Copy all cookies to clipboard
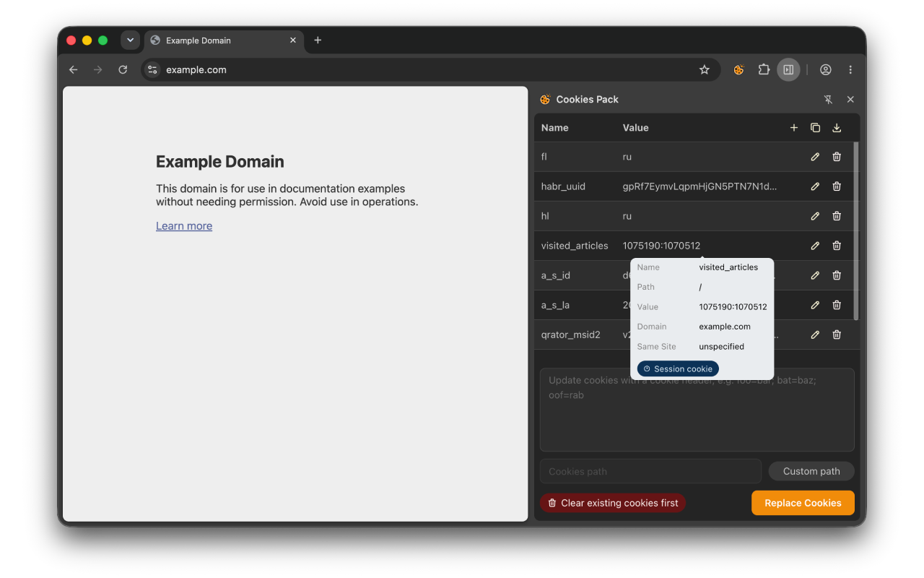Screen dimensions: 924x578 (x=815, y=128)
